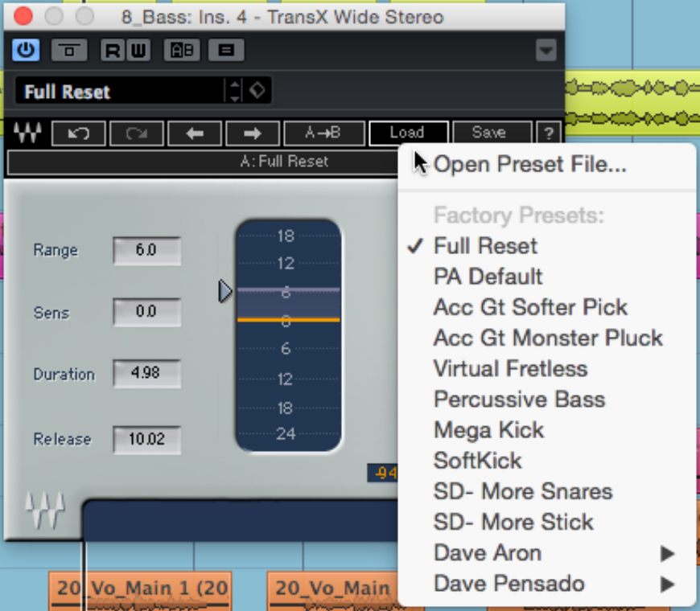
Task: Click the green waveform audio event
Action: point(632,103)
